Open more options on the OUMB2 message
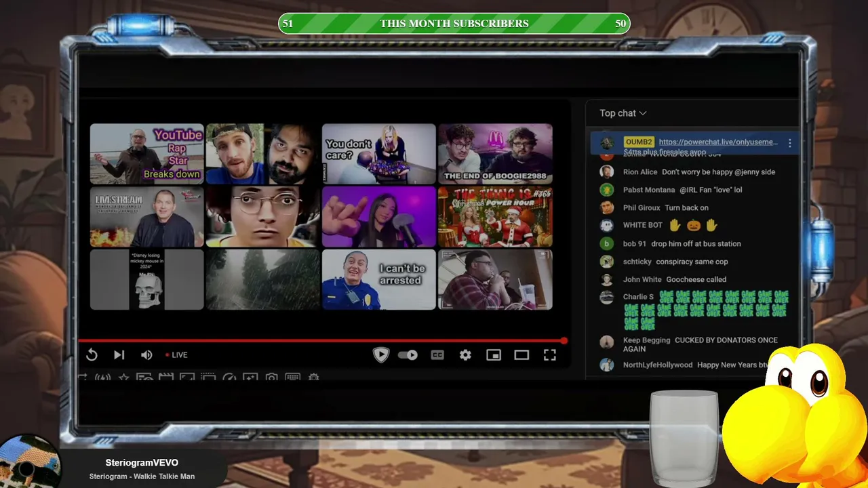 790,142
